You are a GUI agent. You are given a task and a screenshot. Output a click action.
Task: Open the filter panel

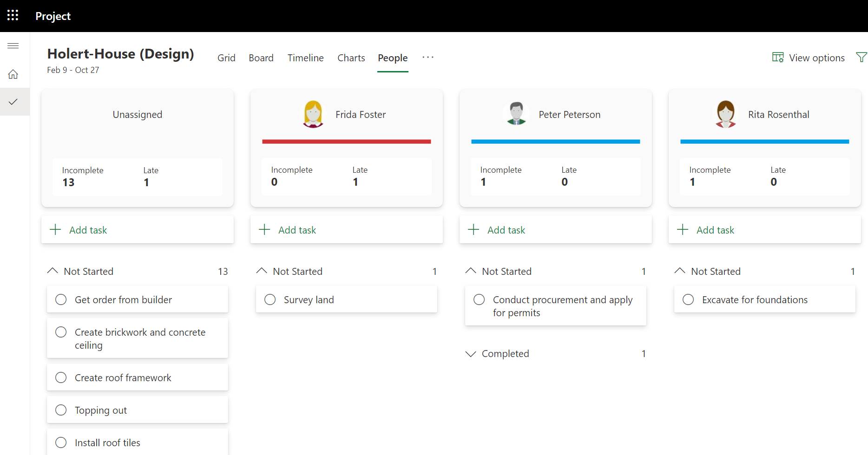(862, 57)
